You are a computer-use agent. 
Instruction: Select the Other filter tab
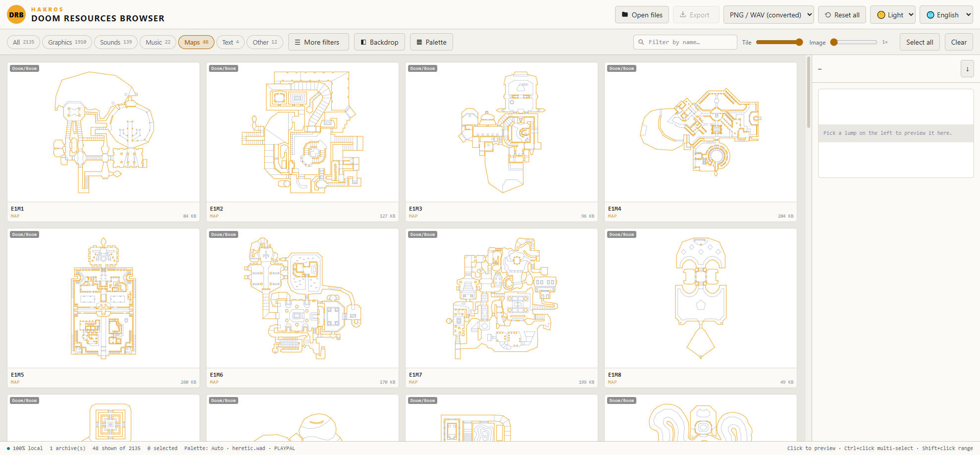(265, 42)
